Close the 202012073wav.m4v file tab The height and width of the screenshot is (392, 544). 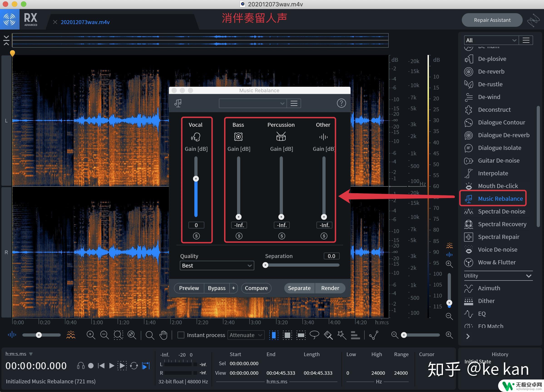55,22
